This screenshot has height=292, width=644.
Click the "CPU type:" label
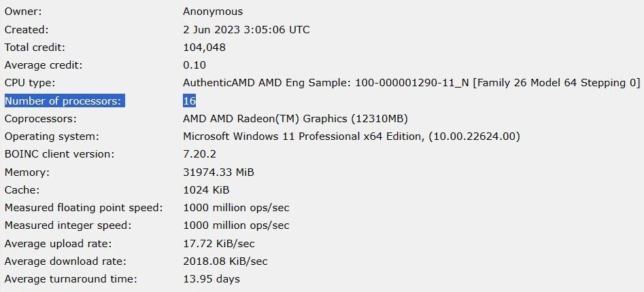(29, 83)
